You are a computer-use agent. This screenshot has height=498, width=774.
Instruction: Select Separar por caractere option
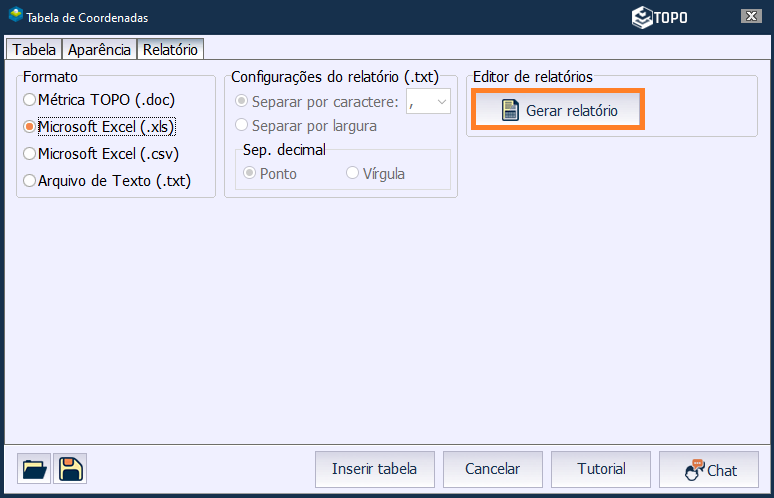click(x=241, y=101)
